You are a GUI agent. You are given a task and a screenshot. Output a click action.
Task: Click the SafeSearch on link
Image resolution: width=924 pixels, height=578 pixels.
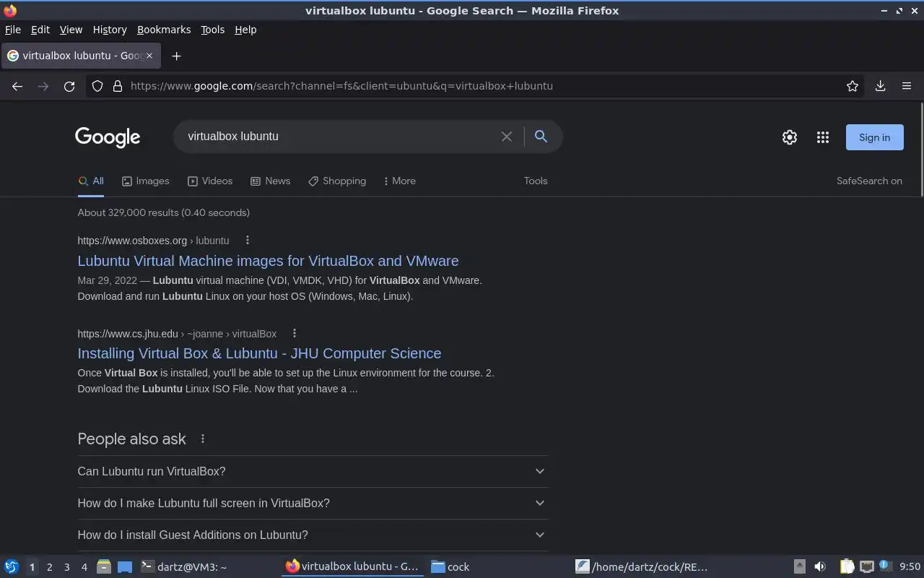click(x=869, y=181)
